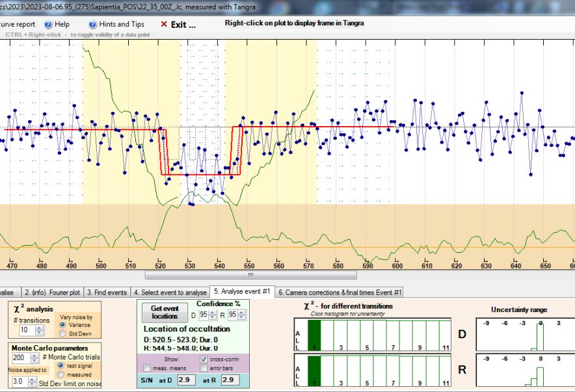The image size is (575, 392).
Task: Enable the meas. means checkbox
Action: [x=148, y=368]
